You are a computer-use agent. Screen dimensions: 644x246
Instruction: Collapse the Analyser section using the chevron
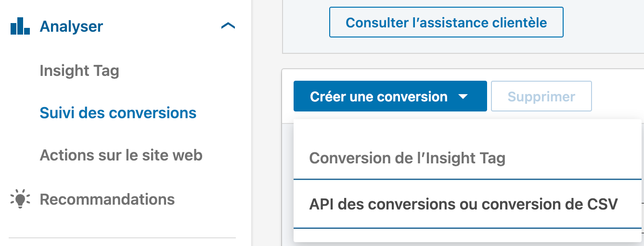click(x=228, y=26)
